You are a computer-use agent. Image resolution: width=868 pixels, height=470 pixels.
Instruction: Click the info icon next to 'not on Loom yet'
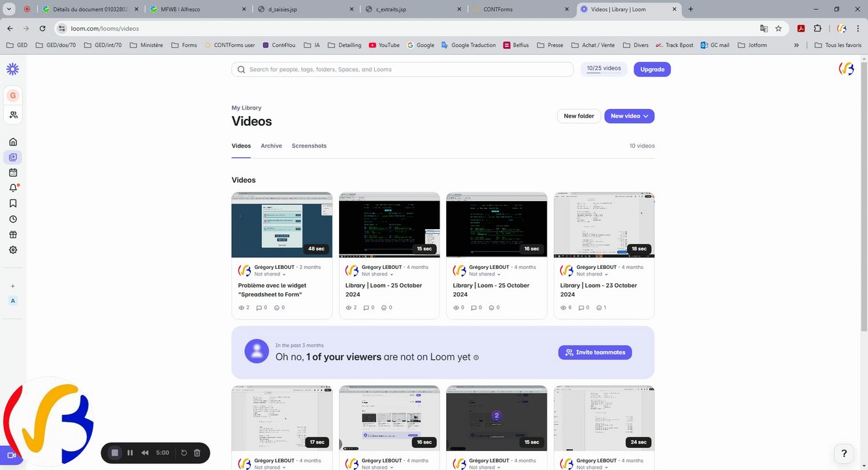476,357
